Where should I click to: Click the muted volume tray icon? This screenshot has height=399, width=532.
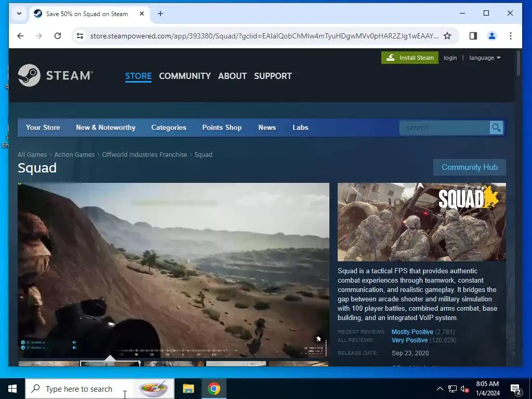(464, 389)
